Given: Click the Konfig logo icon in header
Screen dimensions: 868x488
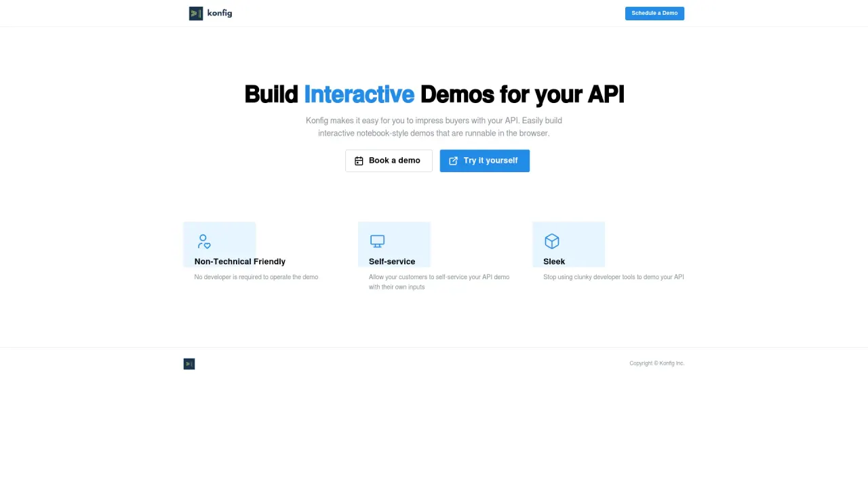Looking at the screenshot, I should pyautogui.click(x=196, y=14).
